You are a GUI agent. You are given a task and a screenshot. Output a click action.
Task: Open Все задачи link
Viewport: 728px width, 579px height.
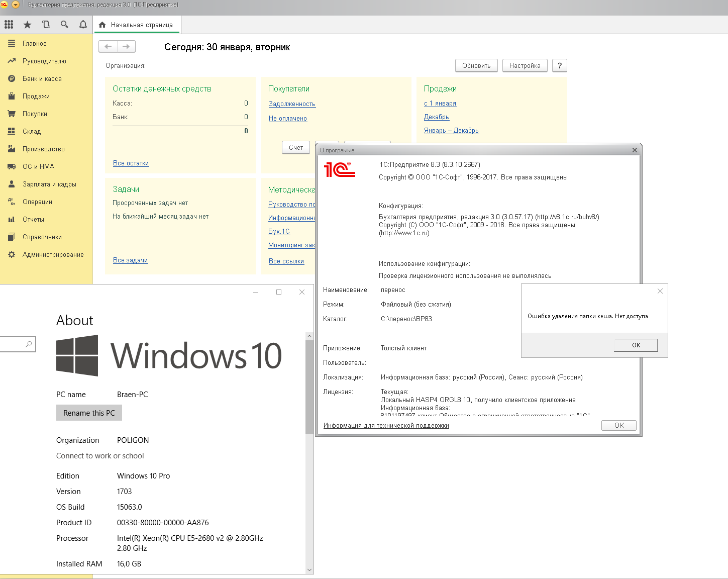click(x=130, y=260)
